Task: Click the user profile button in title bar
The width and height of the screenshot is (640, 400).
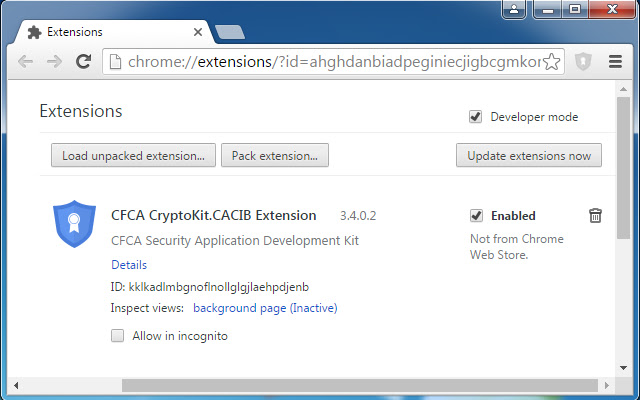Action: pyautogui.click(x=514, y=9)
